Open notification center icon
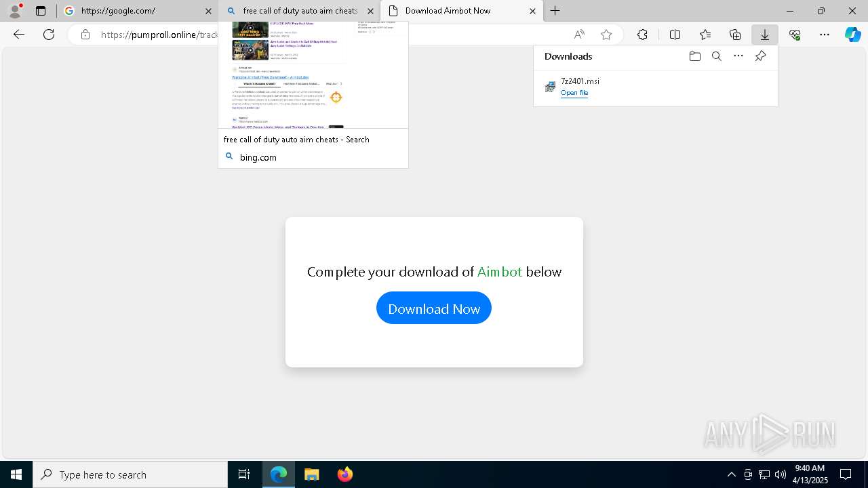The width and height of the screenshot is (868, 488). coord(846,474)
